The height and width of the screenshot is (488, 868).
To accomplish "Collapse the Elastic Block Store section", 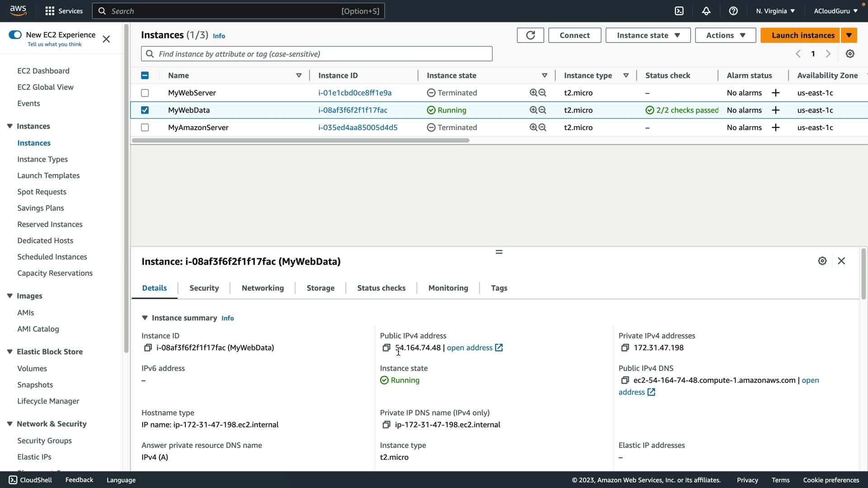I will click(x=9, y=352).
